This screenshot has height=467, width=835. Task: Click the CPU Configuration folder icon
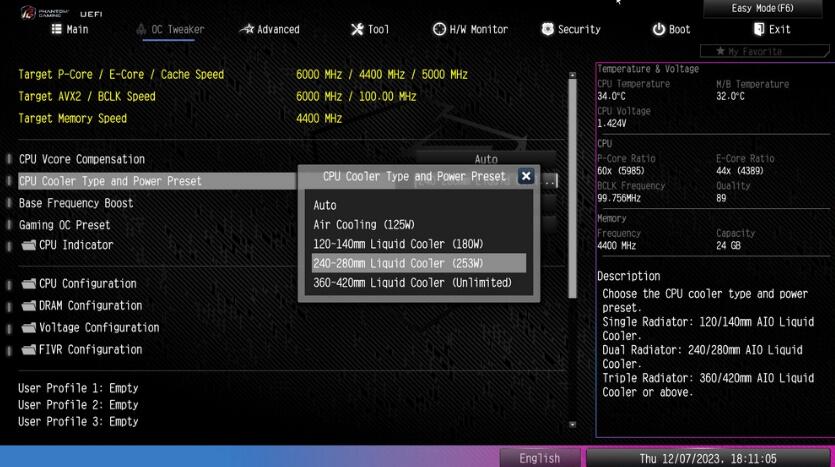(29, 283)
